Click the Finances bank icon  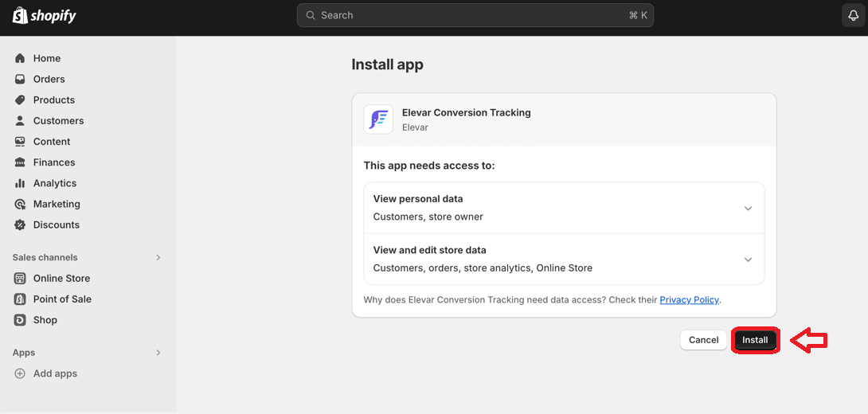tap(20, 162)
